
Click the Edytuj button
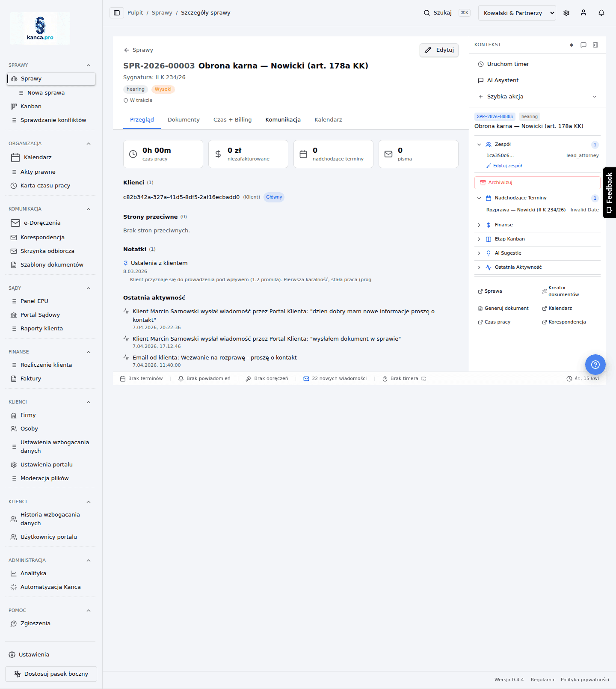(439, 50)
